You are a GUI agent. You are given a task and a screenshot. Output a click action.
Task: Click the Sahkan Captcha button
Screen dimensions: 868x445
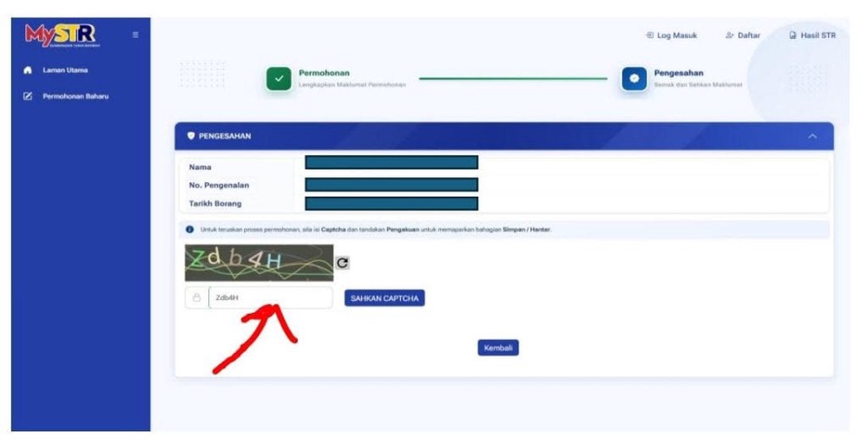385,298
